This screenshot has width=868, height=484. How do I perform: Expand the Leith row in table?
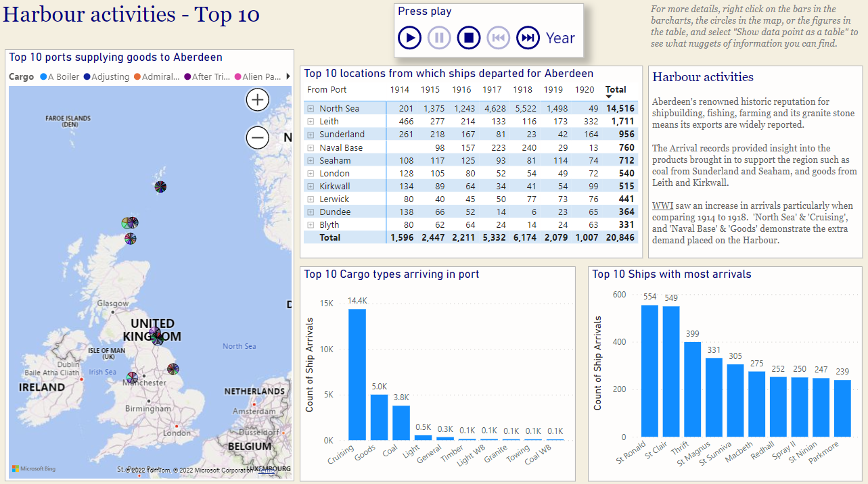311,122
